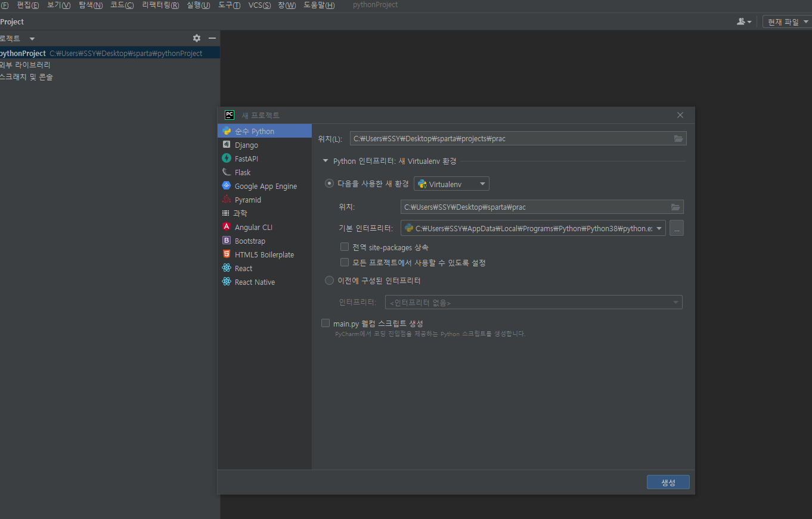Viewport: 812px width, 519px height.
Task: Open the 도구(T) menu
Action: click(230, 5)
